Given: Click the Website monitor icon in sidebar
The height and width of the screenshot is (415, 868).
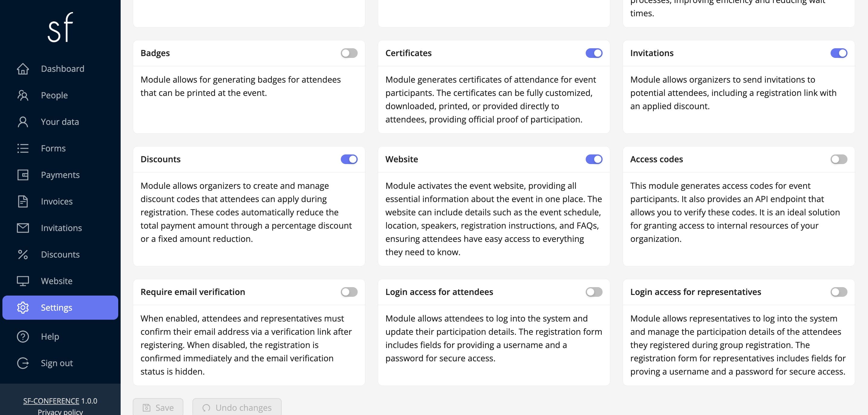Looking at the screenshot, I should coord(23,281).
